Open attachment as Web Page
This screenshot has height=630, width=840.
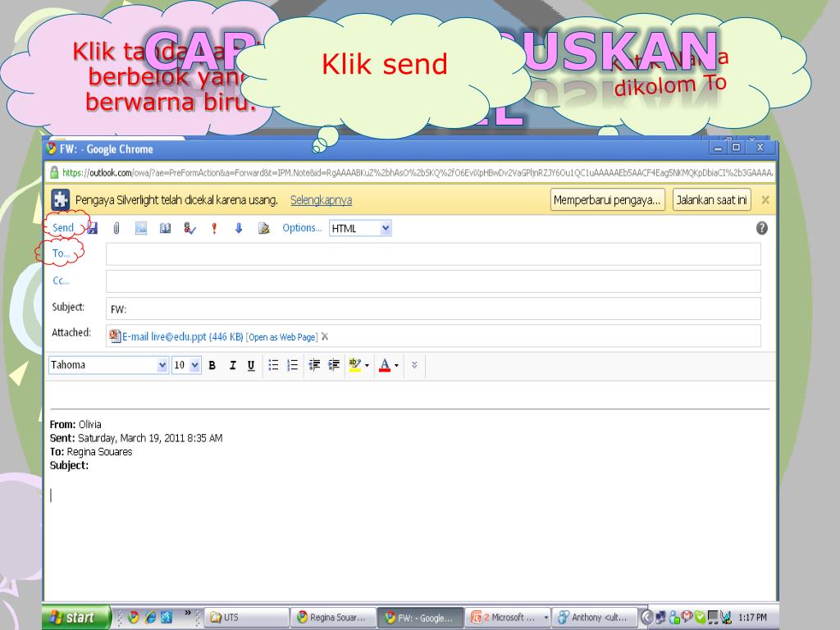click(282, 337)
